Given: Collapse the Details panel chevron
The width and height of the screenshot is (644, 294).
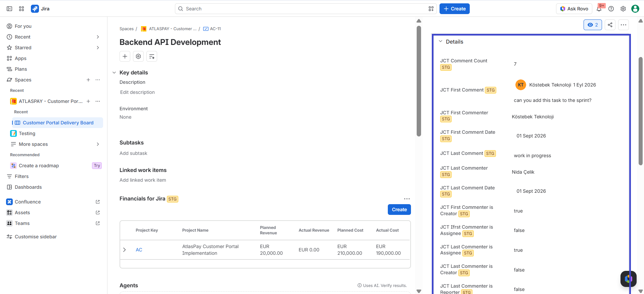Looking at the screenshot, I should click(x=441, y=42).
